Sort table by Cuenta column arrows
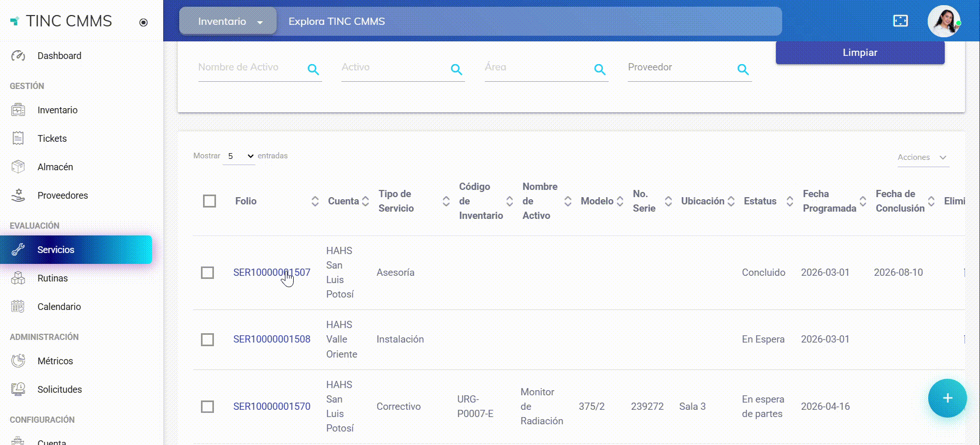Viewport: 980px width, 445px height. click(365, 201)
